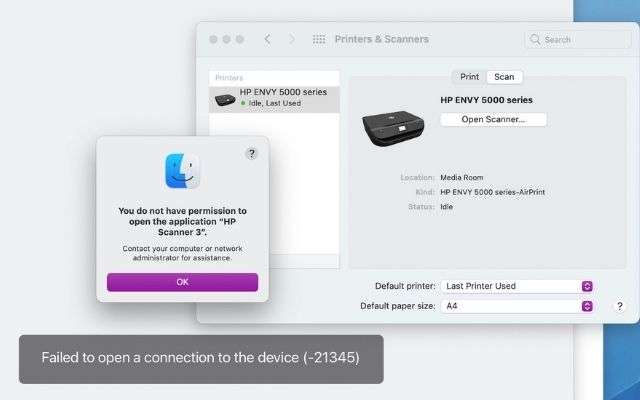Switch to the Scan tab
The width and height of the screenshot is (640, 400).
[504, 77]
